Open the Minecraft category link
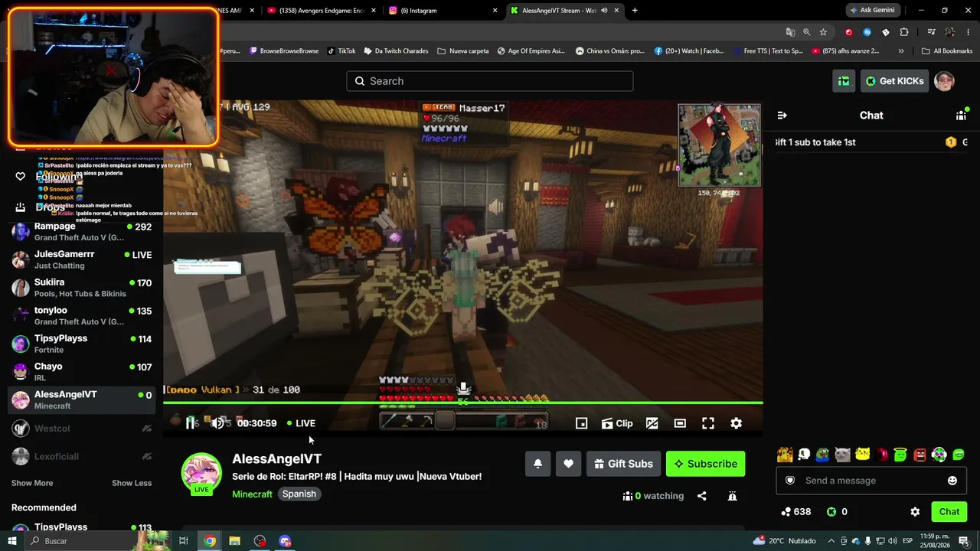The height and width of the screenshot is (551, 980). [x=252, y=494]
